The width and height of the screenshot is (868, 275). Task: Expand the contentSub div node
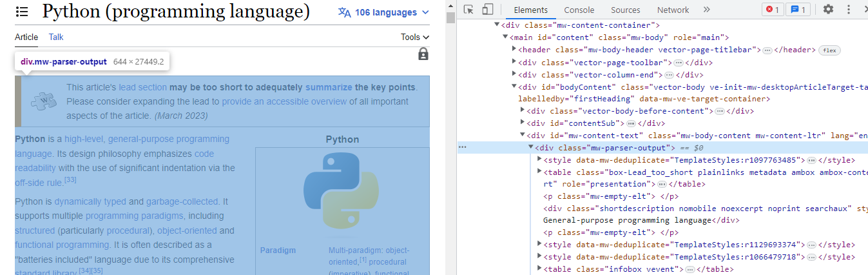pyautogui.click(x=523, y=123)
